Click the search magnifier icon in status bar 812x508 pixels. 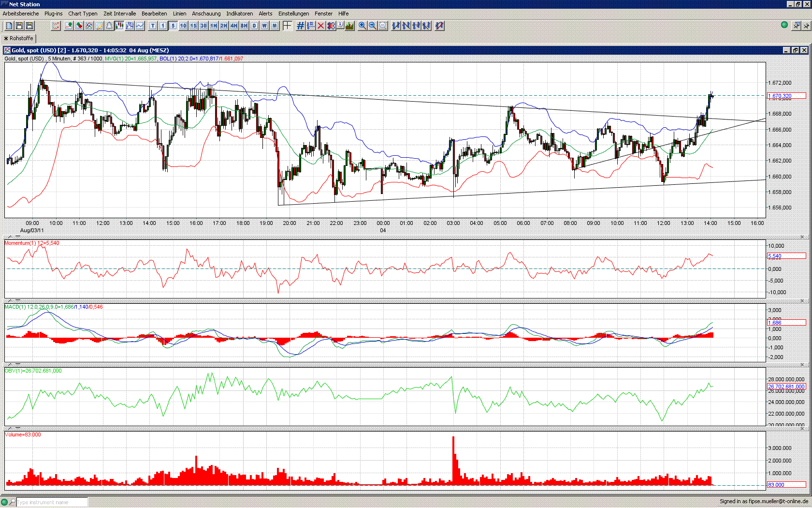tap(13, 502)
